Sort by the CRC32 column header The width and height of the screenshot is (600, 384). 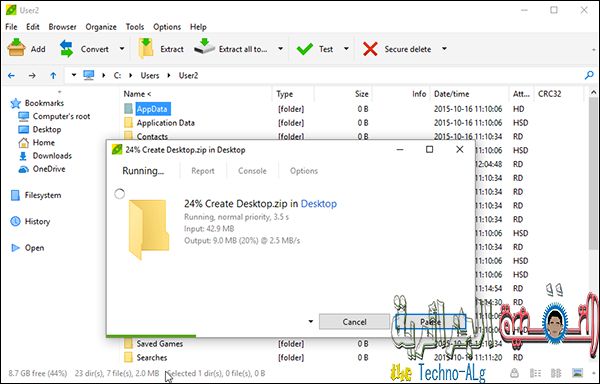549,94
